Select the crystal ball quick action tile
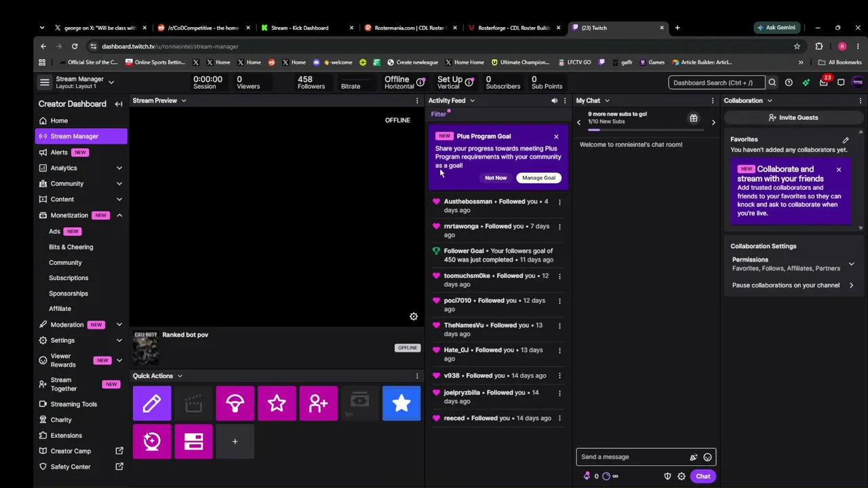868x488 pixels. tap(152, 441)
